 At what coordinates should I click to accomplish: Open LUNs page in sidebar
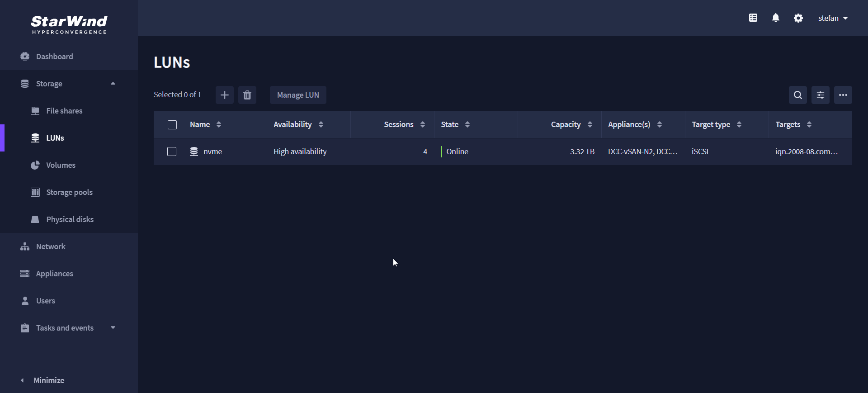click(55, 138)
